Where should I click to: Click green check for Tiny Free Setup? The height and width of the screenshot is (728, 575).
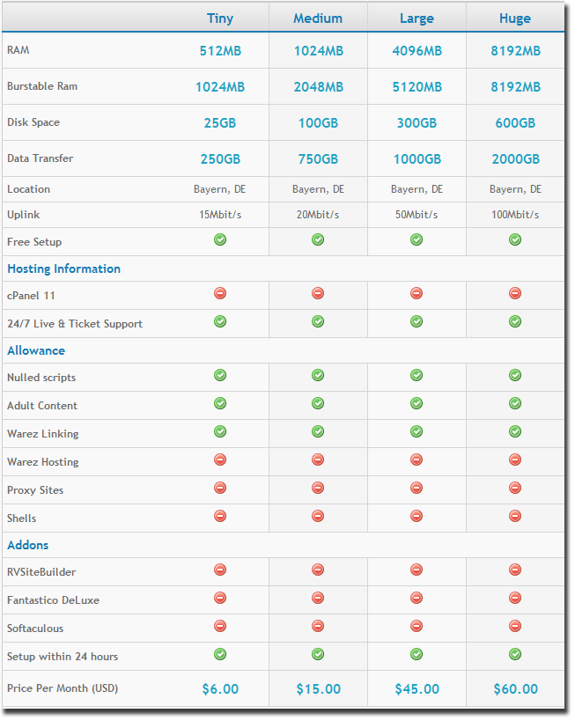point(220,240)
